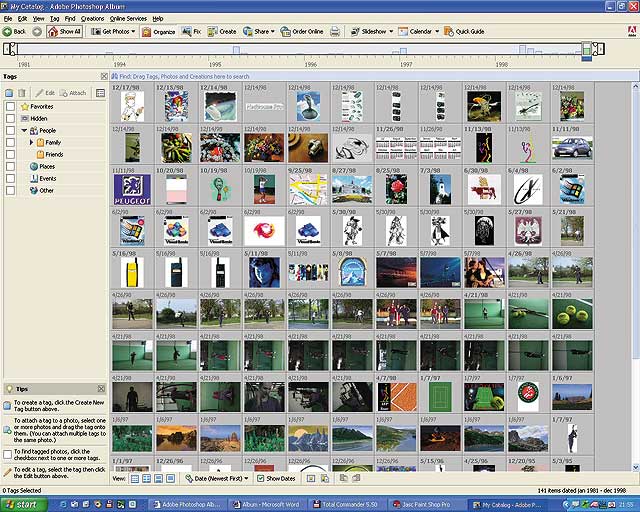The height and width of the screenshot is (512, 640).
Task: Select the Peugeot logo thumbnail
Action: [132, 189]
